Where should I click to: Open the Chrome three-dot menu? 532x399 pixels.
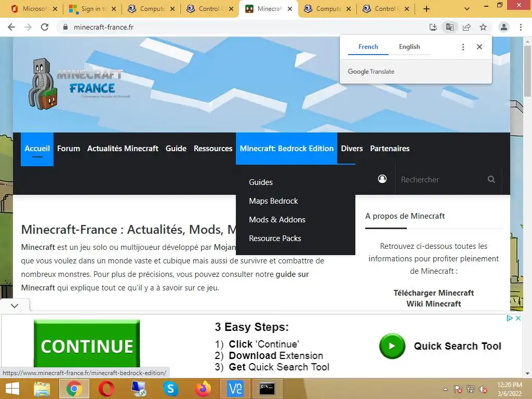[x=521, y=27]
